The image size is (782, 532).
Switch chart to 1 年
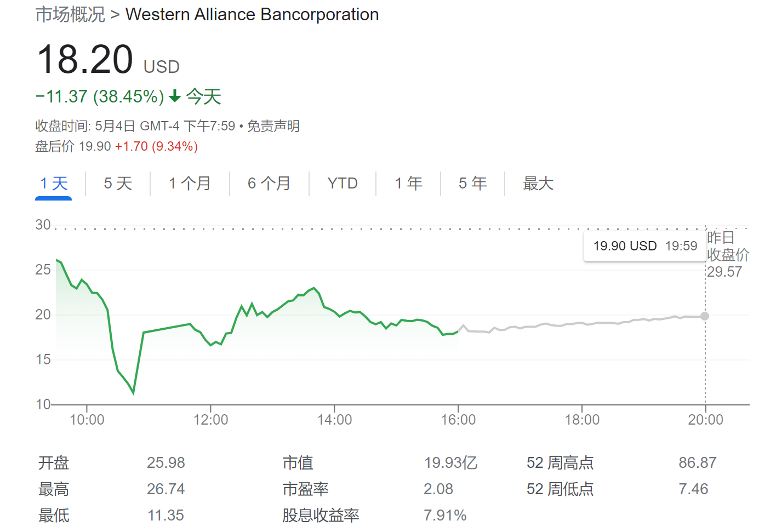click(x=408, y=184)
